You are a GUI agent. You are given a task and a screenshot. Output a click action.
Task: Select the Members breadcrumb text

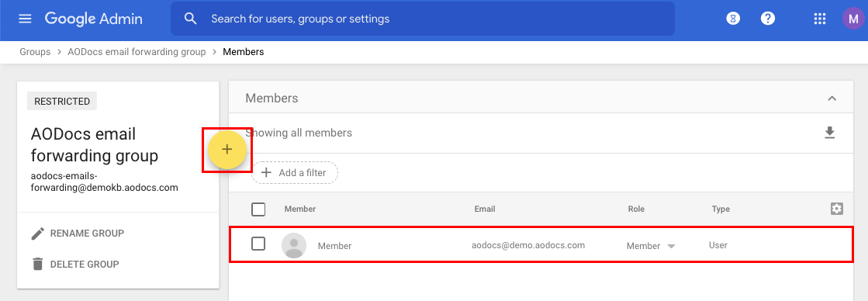[243, 52]
